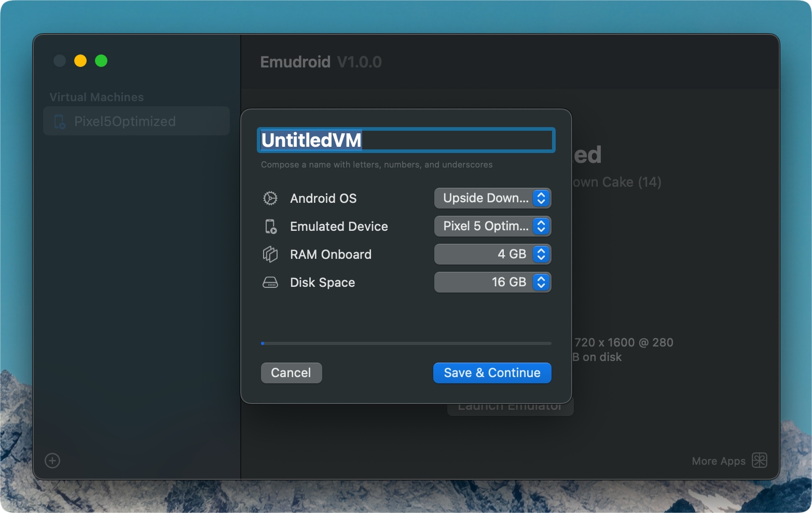This screenshot has width=812, height=513.
Task: Click the RAM Onboard memory icon
Action: point(270,254)
